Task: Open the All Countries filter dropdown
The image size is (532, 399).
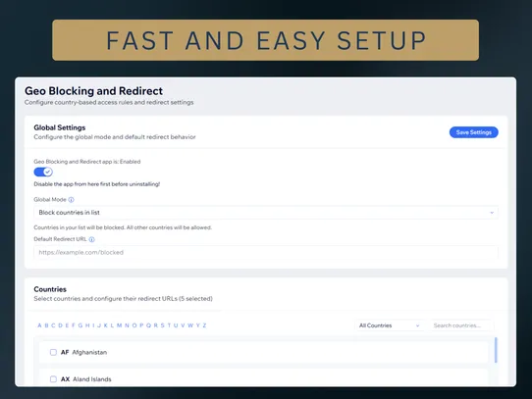Action: (x=389, y=325)
